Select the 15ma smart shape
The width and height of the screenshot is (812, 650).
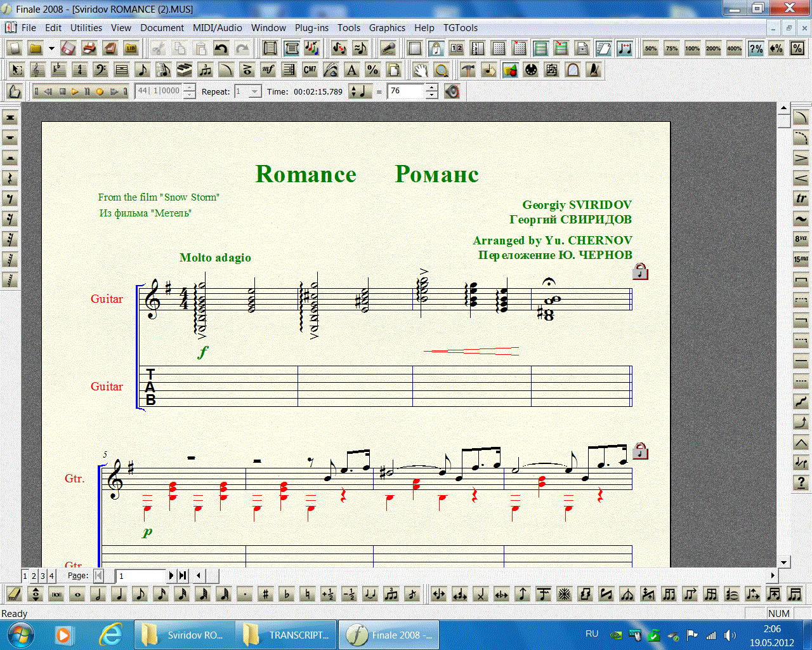click(801, 260)
